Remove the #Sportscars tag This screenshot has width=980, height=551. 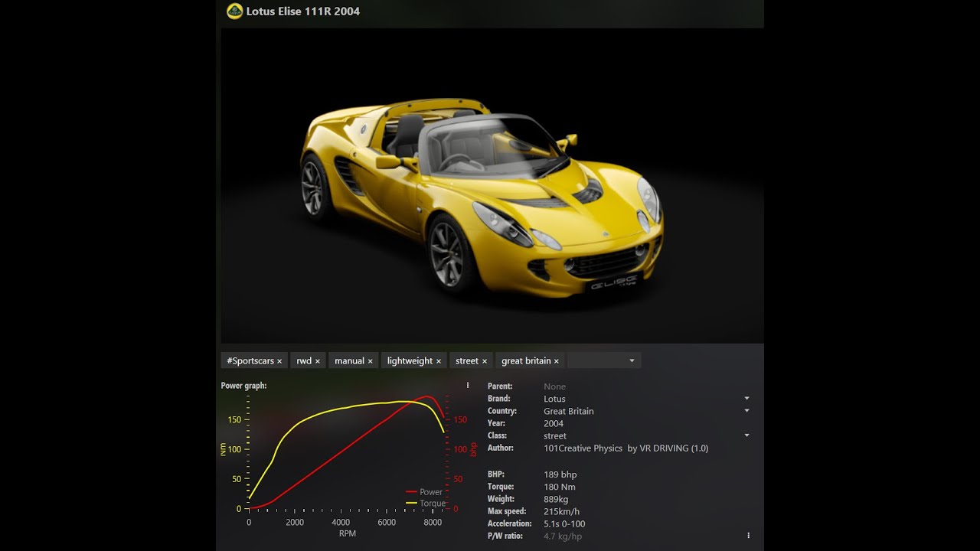279,361
